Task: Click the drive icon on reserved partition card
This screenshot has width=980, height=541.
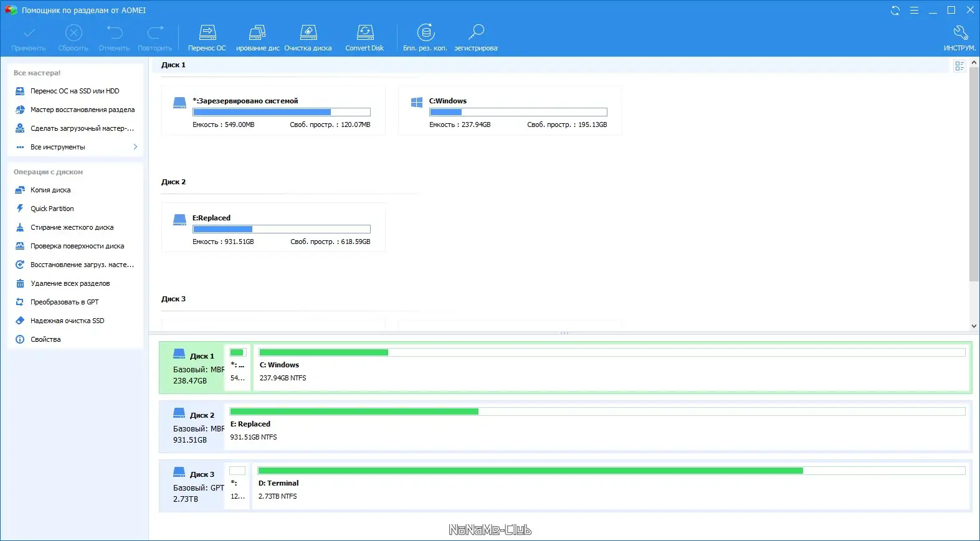Action: click(179, 103)
